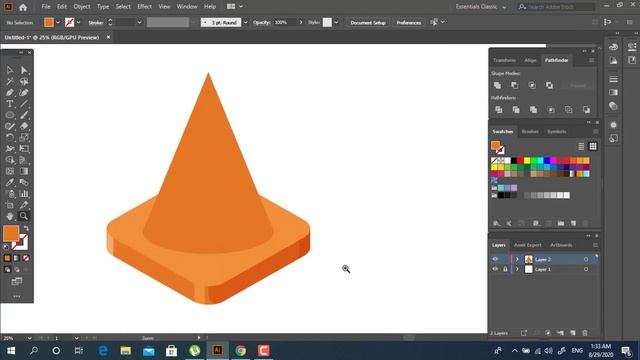
Task: Select the Artboard tool
Action: click(10, 205)
